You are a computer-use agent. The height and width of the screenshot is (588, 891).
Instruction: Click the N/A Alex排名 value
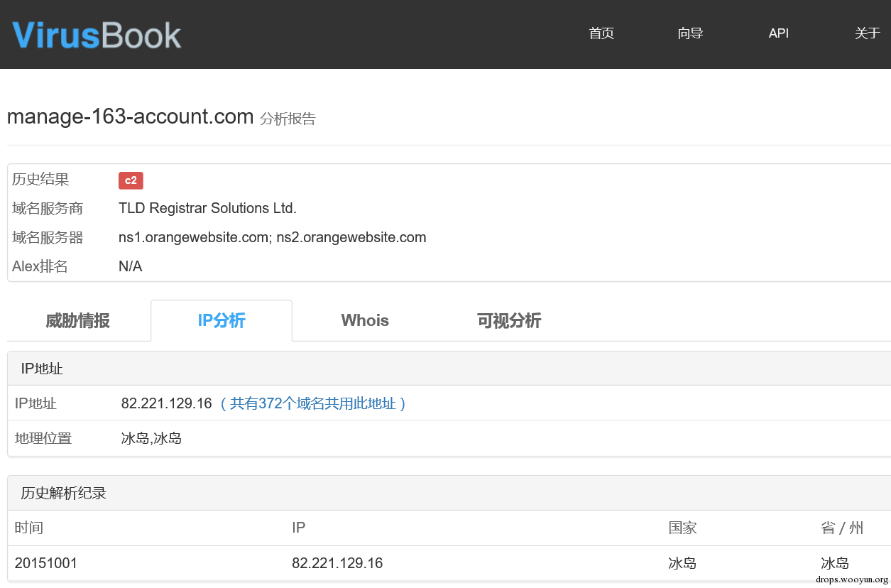tap(131, 267)
